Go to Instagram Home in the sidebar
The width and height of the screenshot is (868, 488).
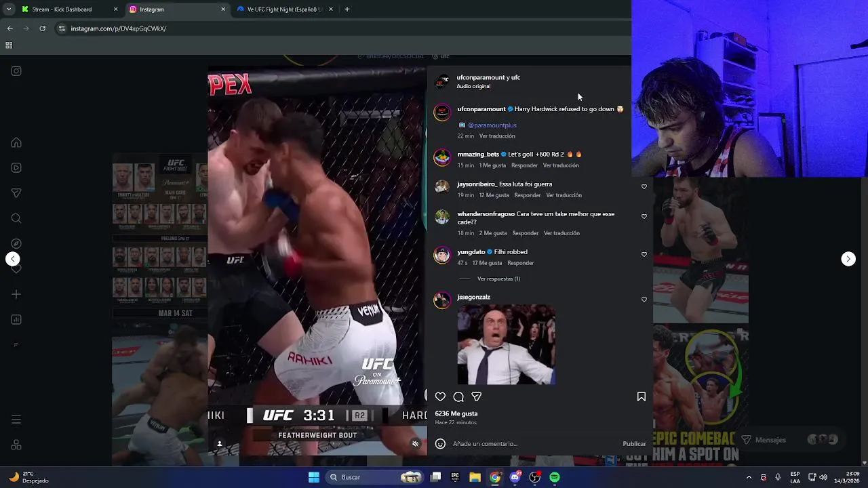pos(16,143)
